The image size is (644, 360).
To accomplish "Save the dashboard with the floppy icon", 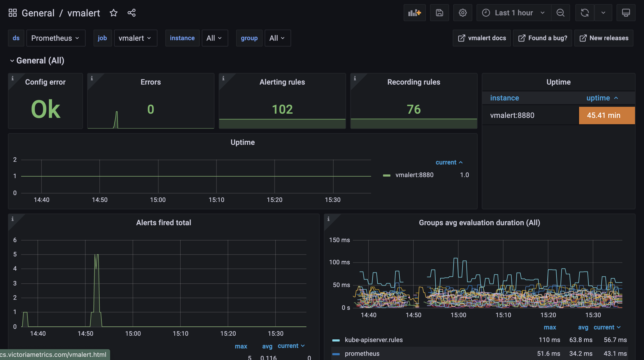I will click(439, 13).
